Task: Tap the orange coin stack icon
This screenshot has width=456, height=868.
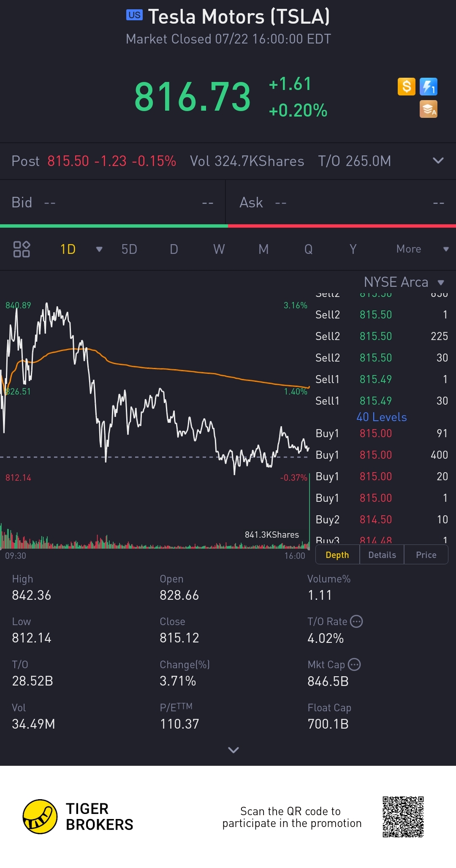Action: 429,109
